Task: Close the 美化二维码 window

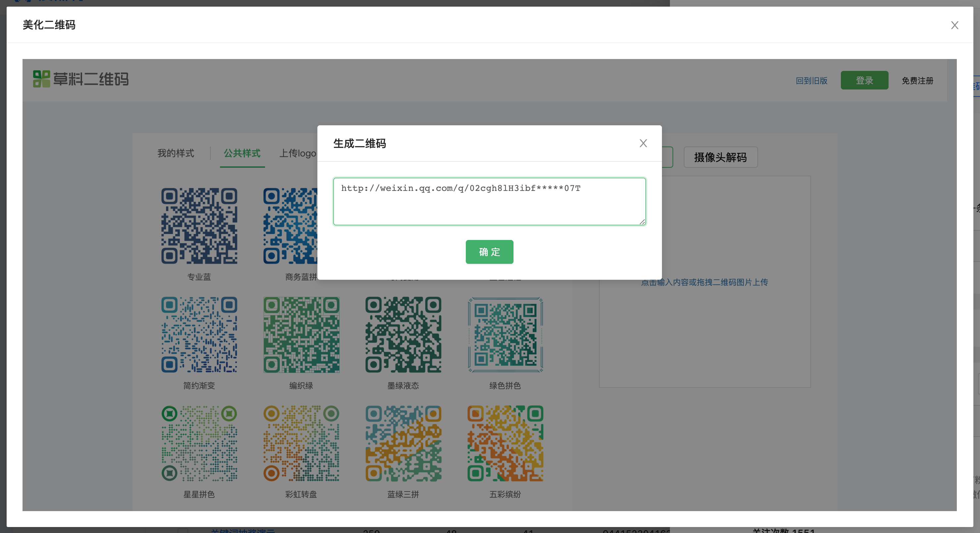Action: point(954,25)
